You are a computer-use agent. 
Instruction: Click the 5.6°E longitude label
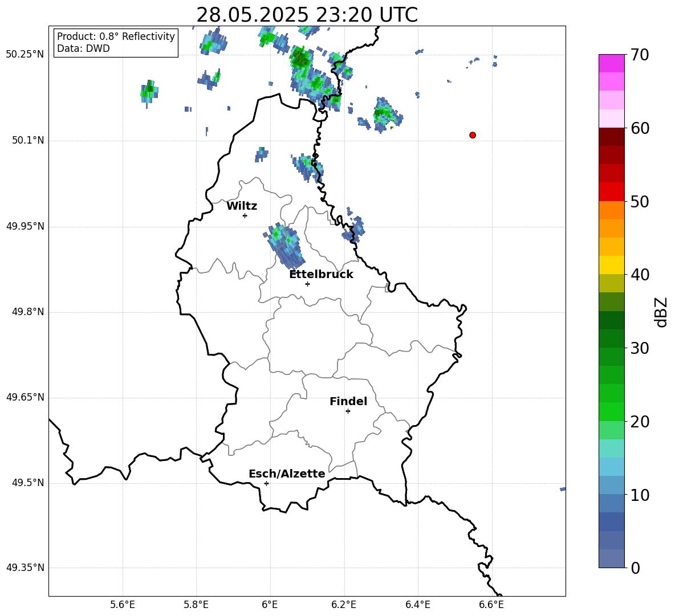tap(123, 605)
